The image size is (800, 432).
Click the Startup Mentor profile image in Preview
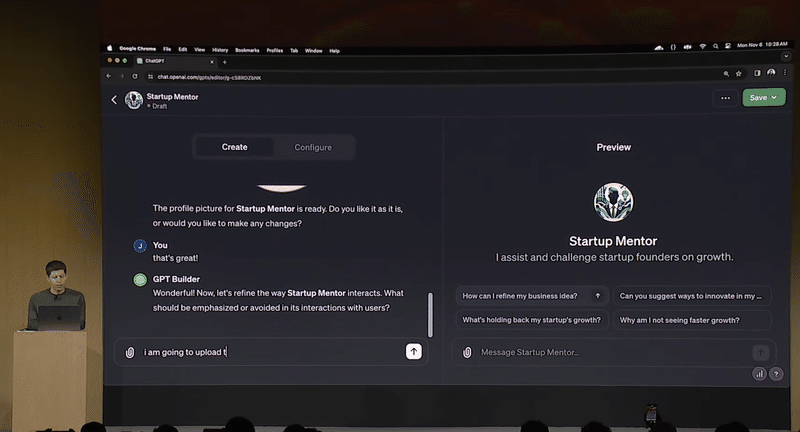pyautogui.click(x=613, y=202)
